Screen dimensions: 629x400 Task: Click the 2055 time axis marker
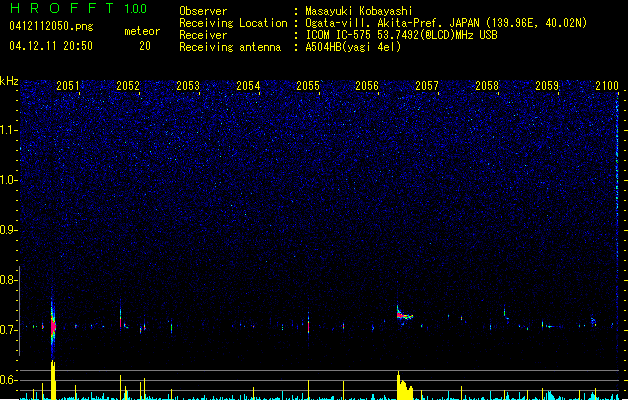click(308, 85)
